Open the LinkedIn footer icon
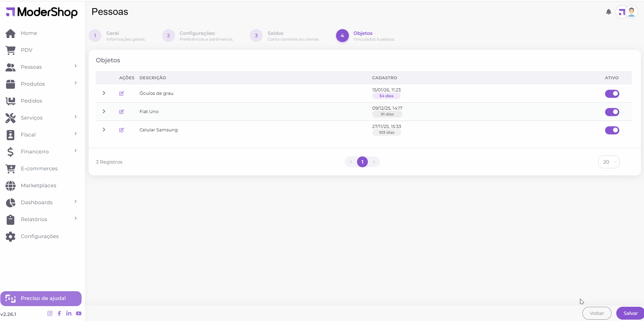644x321 pixels. [69, 314]
